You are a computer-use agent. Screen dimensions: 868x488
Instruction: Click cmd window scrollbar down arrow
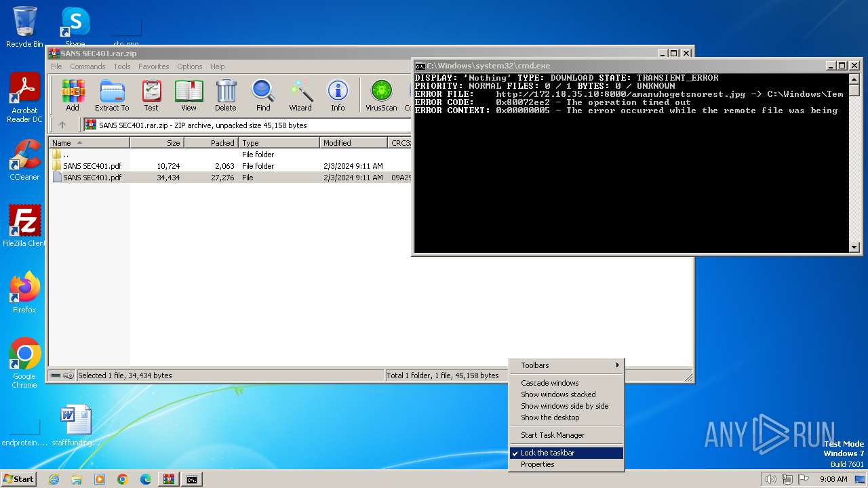coord(854,248)
